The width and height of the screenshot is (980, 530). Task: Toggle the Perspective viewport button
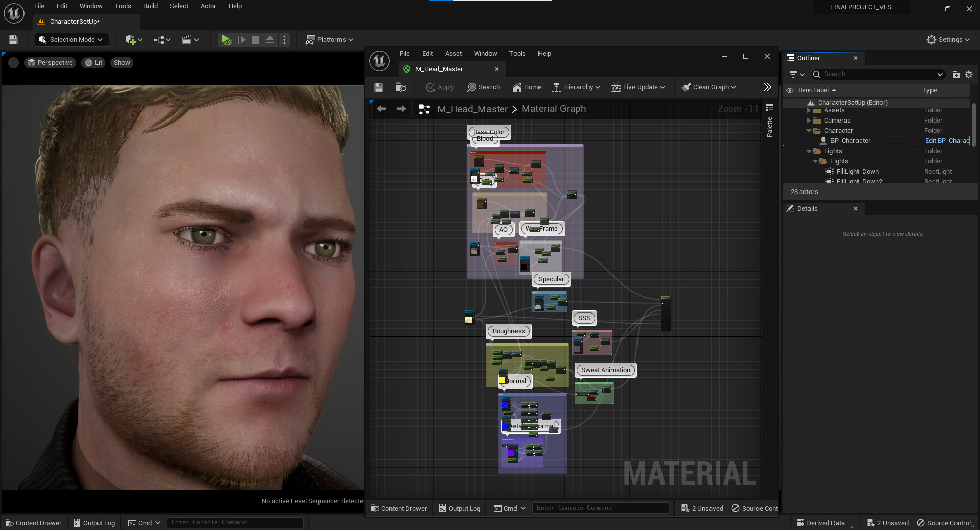[x=50, y=63]
